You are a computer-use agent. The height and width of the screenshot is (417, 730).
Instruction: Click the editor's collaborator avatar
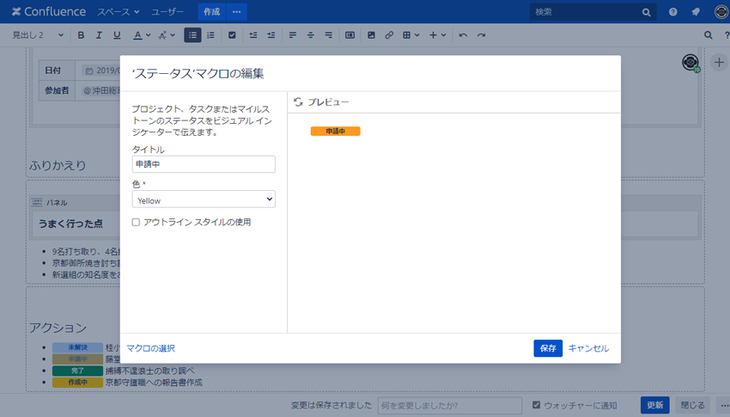[x=690, y=62]
